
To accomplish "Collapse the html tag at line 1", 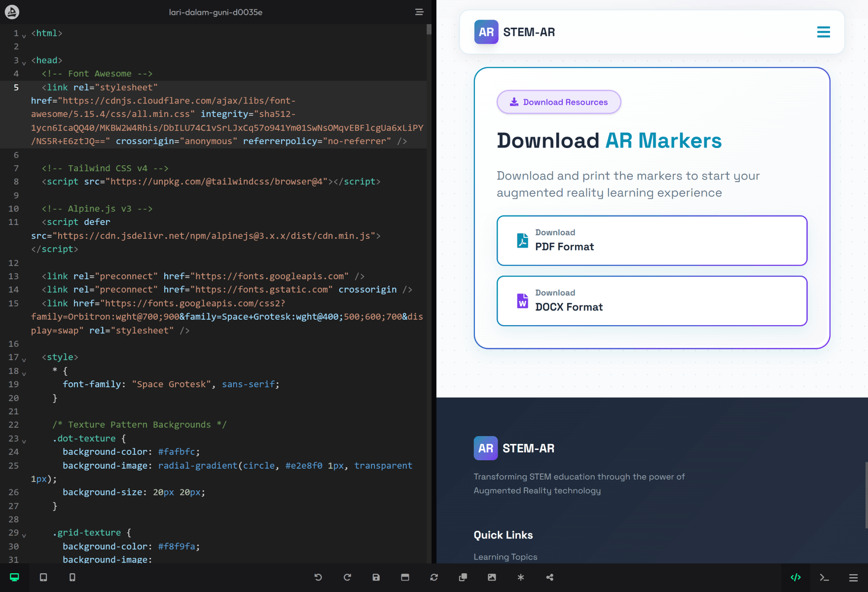I will (24, 36).
